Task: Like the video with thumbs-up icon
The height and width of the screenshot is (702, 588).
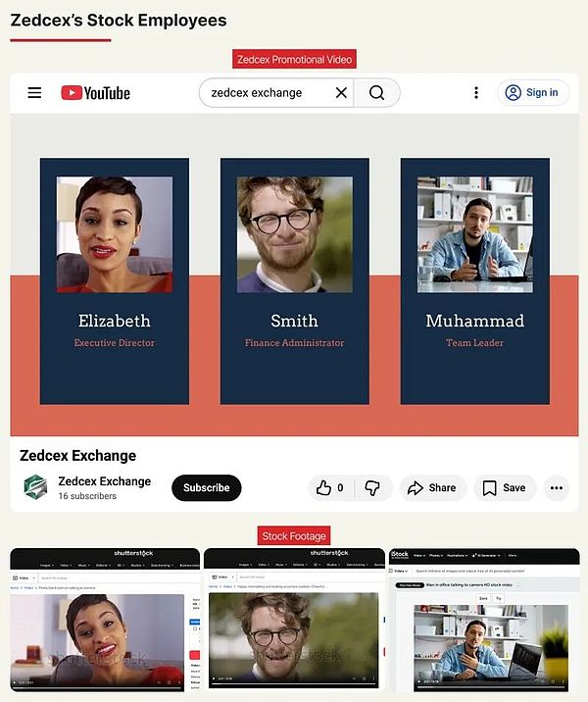Action: click(x=330, y=487)
